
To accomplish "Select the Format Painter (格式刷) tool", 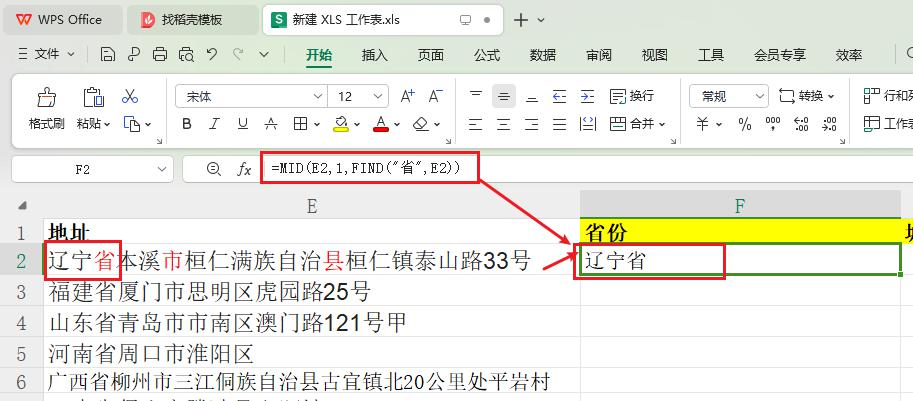I will point(47,109).
